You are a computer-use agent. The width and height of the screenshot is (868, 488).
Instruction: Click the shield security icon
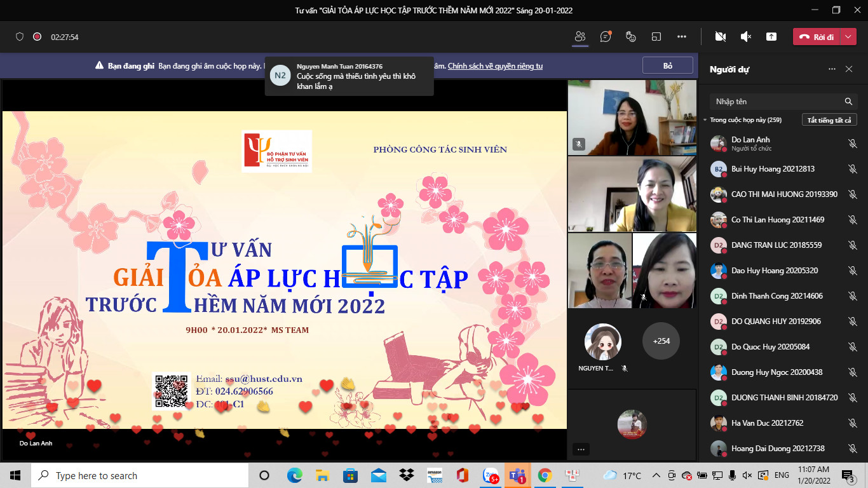coord(20,37)
